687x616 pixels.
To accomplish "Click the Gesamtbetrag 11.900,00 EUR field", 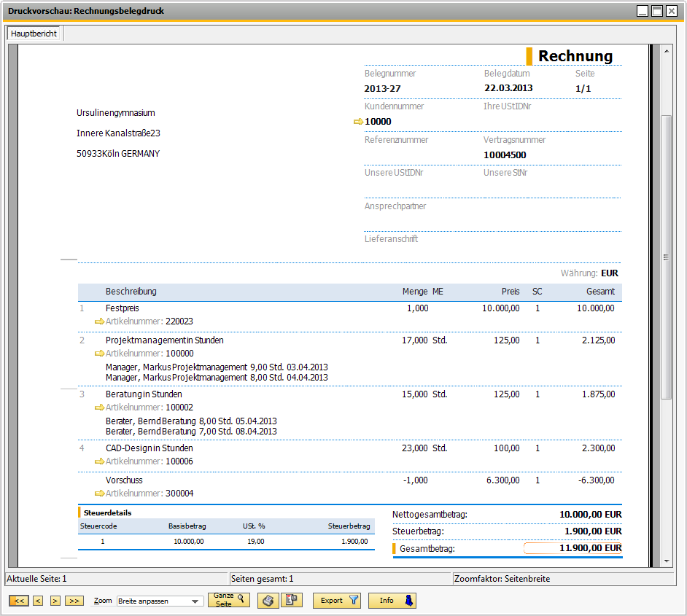I will [572, 548].
